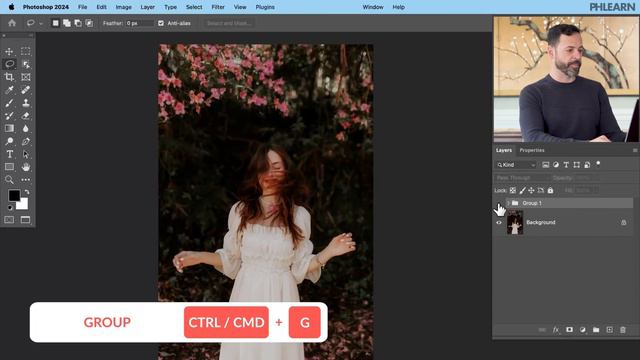Select the Clone Stamp tool
The height and width of the screenshot is (360, 640).
(25, 103)
